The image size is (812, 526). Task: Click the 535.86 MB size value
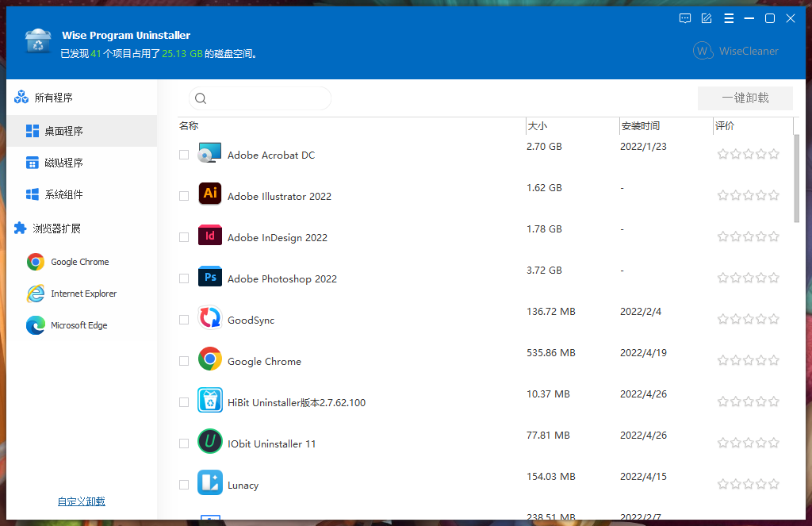click(x=551, y=353)
